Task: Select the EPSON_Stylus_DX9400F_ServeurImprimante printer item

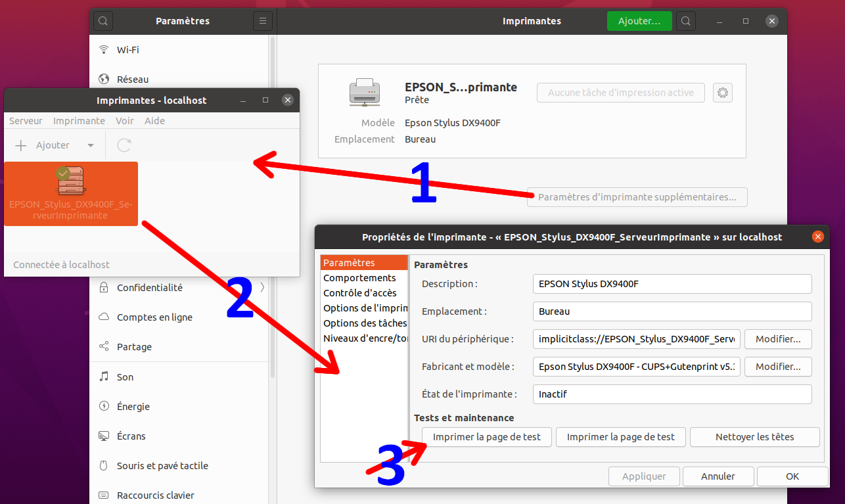Action: [71, 194]
